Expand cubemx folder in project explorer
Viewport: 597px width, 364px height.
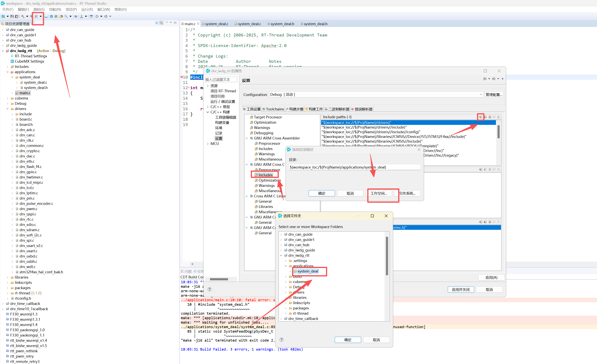tap(7, 98)
